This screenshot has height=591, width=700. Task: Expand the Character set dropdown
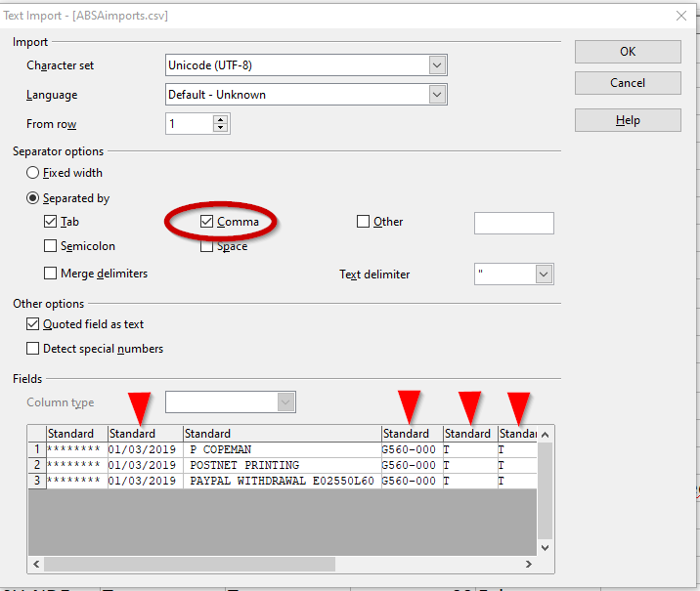coord(437,65)
